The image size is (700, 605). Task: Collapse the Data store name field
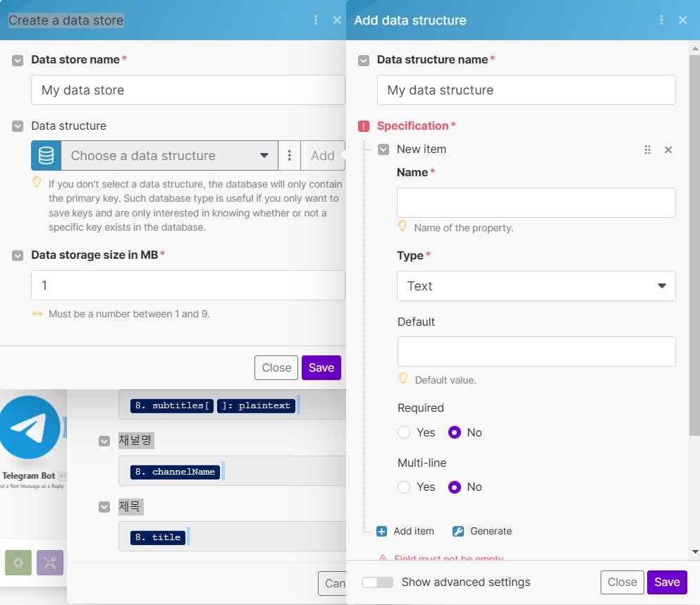pos(18,60)
